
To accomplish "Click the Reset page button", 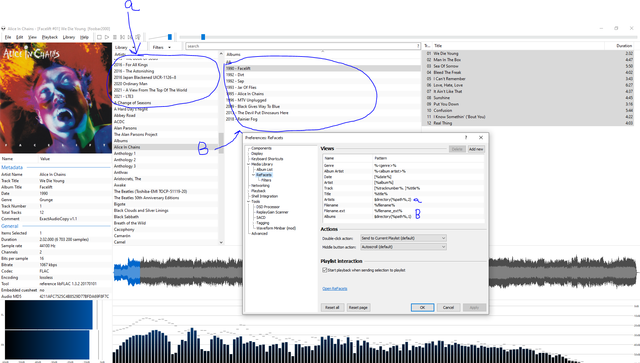I will (x=358, y=307).
